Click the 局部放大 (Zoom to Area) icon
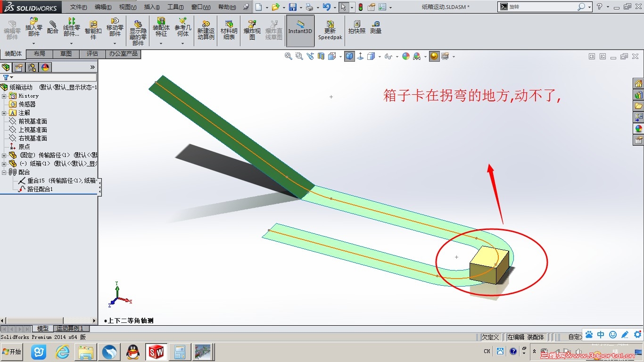The image size is (644, 362). pyautogui.click(x=299, y=56)
